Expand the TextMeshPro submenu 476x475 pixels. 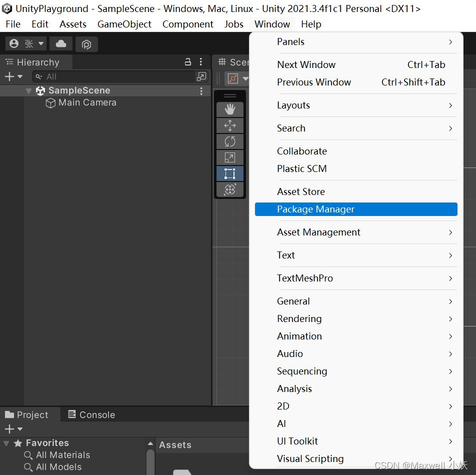(356, 278)
